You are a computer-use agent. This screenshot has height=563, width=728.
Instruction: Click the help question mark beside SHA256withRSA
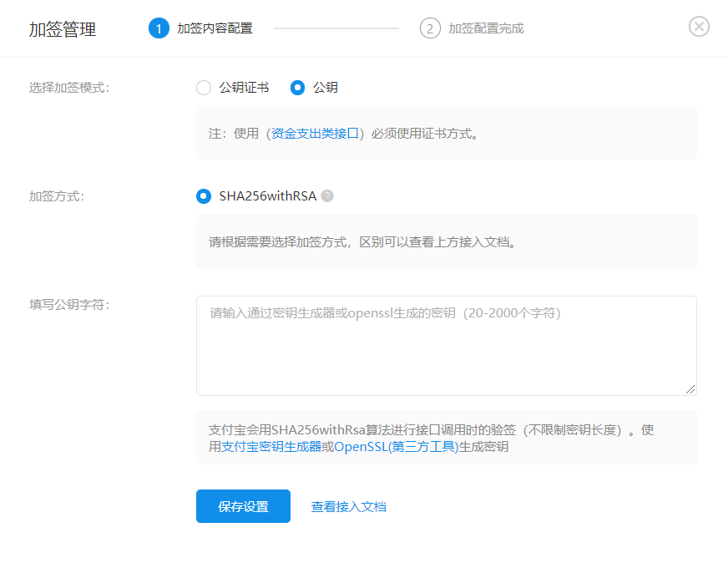click(x=327, y=196)
